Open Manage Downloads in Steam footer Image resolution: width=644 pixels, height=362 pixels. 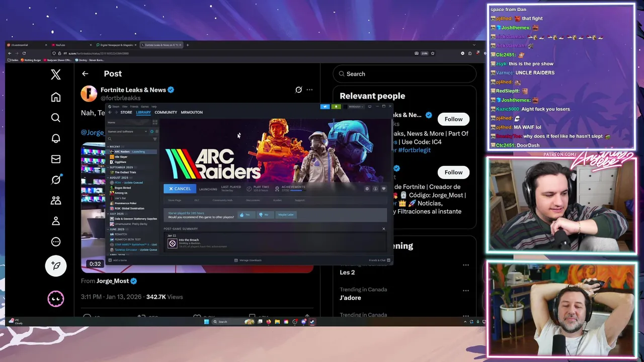[248, 260]
